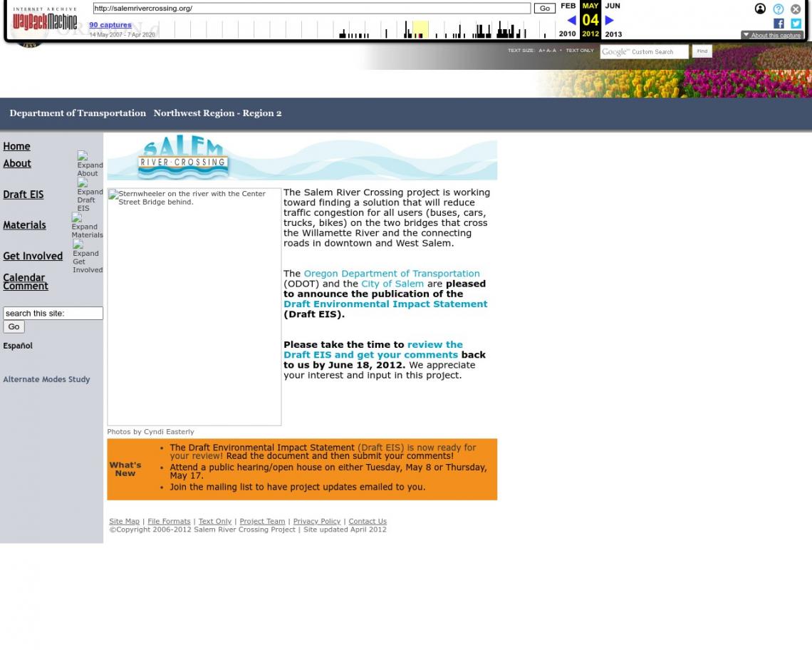The image size is (812, 650).
Task: Open the Get Involved menu item
Action: (33, 256)
